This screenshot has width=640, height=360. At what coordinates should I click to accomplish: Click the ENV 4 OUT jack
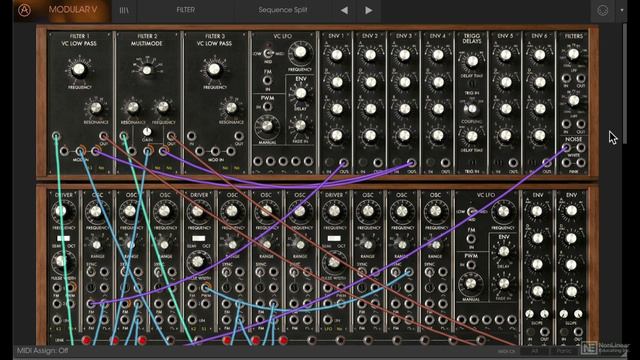[x=445, y=163]
